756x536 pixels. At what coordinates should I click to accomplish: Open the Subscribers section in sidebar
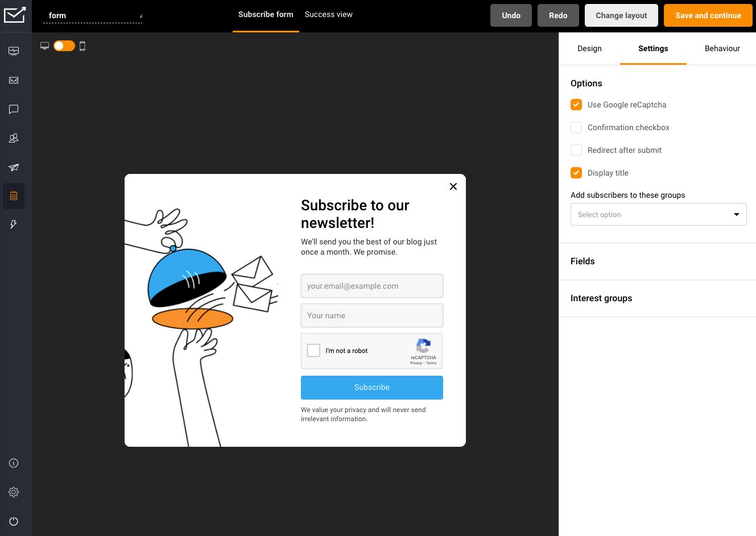click(14, 138)
